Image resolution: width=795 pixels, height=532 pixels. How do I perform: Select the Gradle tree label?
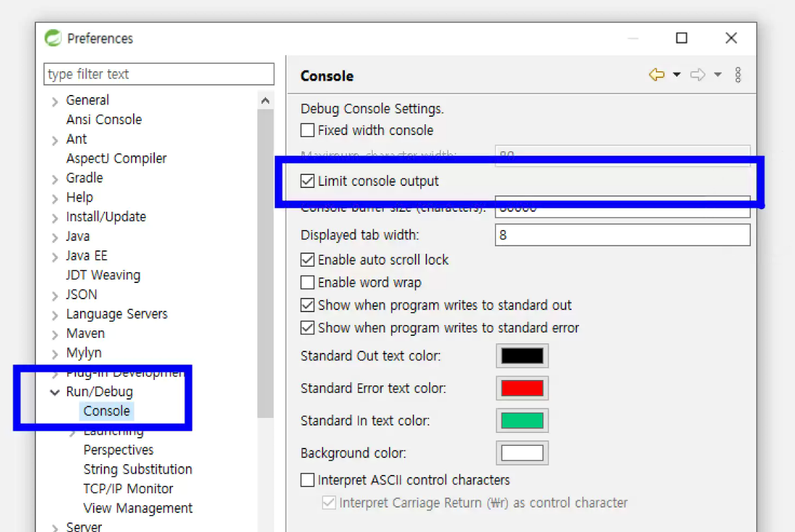click(x=84, y=178)
